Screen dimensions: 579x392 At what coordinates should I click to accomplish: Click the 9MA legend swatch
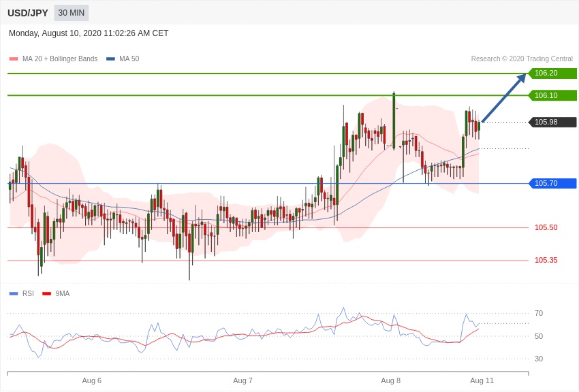(x=47, y=294)
